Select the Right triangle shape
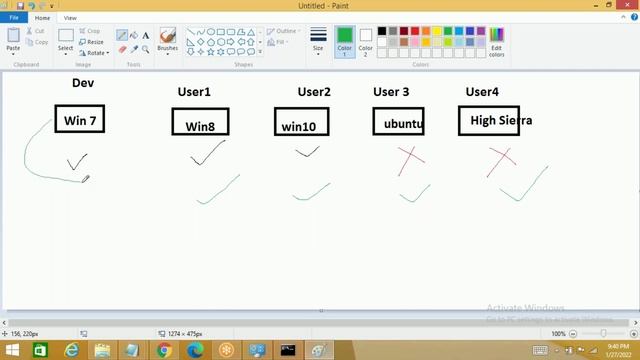The width and height of the screenshot is (640, 360). (x=191, y=42)
